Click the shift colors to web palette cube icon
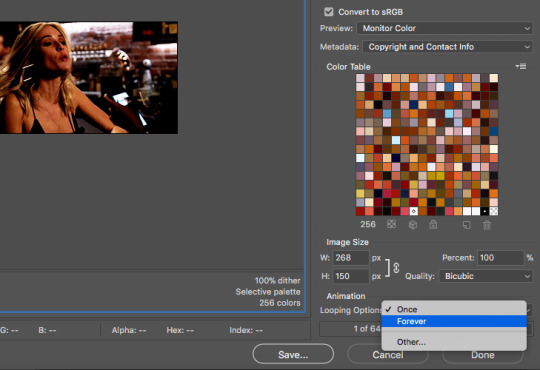Viewport: 540px width, 370px height. point(413,225)
